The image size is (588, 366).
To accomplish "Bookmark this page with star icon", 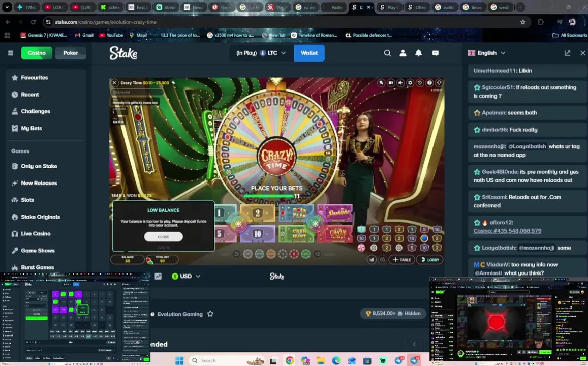I will tap(523, 22).
